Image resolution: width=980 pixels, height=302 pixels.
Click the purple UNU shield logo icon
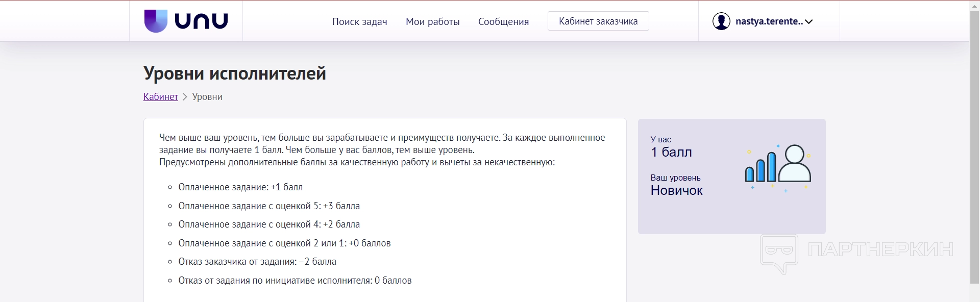pyautogui.click(x=156, y=21)
